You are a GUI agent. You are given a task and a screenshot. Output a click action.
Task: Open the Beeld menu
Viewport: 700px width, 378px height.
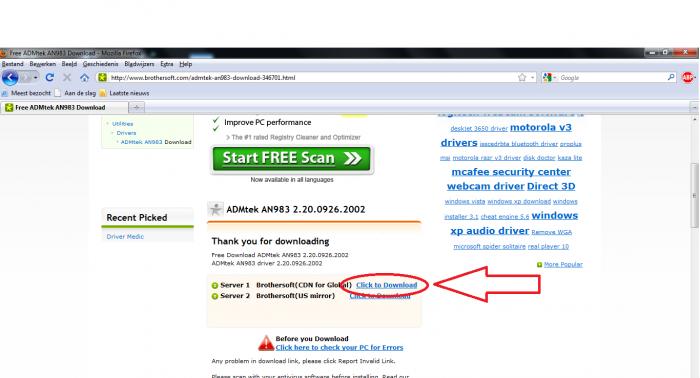69,64
